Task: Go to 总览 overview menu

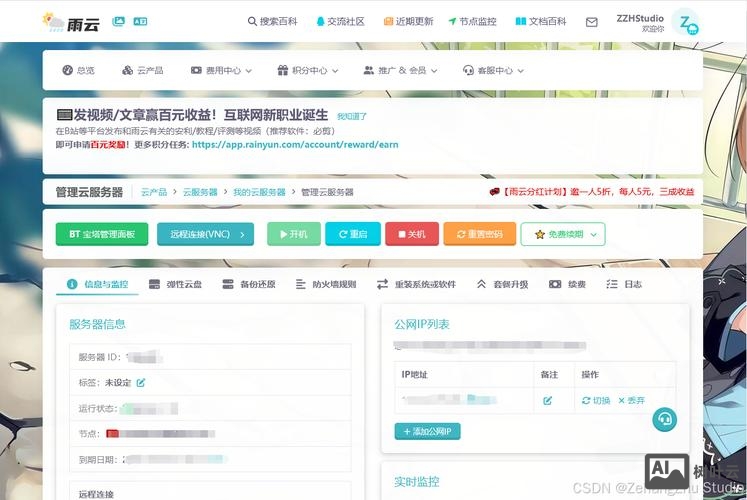Action: (x=79, y=70)
